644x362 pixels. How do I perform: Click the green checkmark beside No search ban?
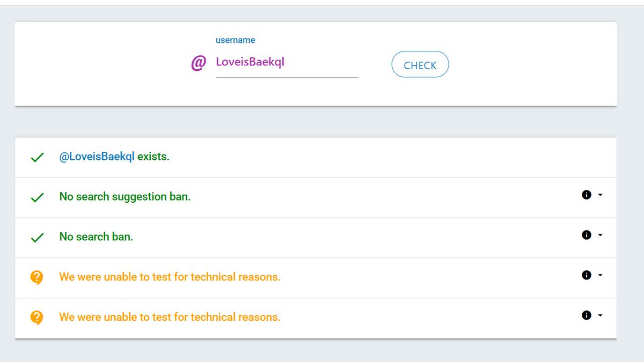pyautogui.click(x=37, y=238)
